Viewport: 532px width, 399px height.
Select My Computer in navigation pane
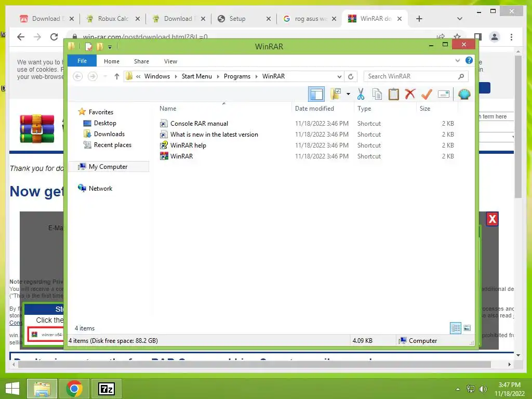click(x=108, y=167)
